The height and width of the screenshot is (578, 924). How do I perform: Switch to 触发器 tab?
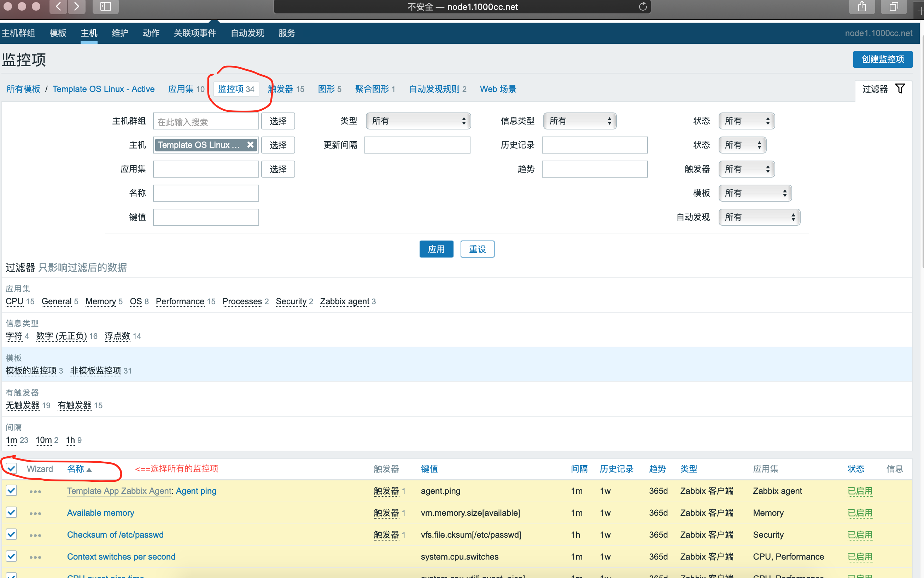286,89
